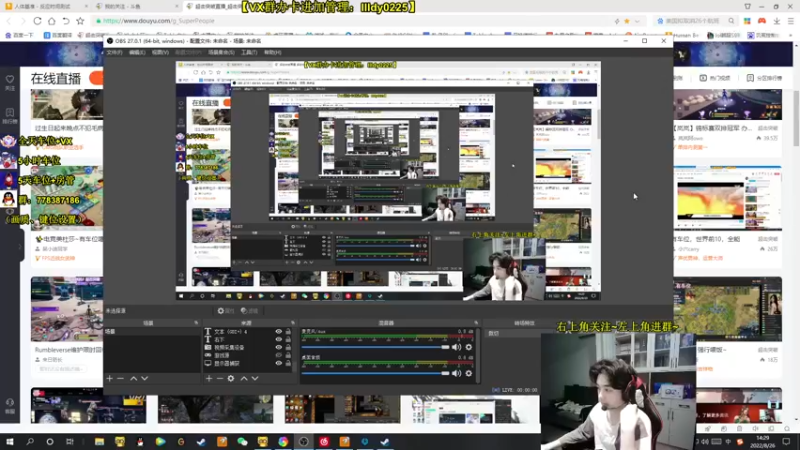Toggle visibility of the 显示器捕获 source

coord(279,363)
